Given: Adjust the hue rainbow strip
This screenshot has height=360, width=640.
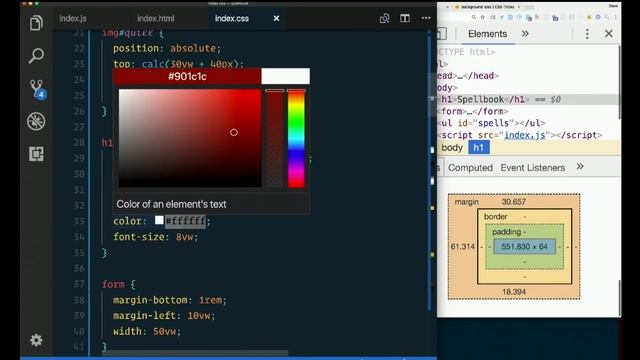Looking at the screenshot, I should (296, 138).
